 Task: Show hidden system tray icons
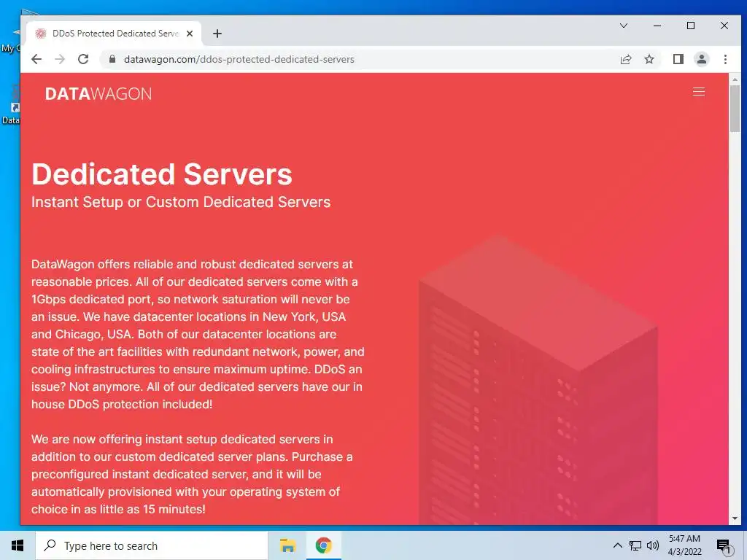pyautogui.click(x=617, y=545)
